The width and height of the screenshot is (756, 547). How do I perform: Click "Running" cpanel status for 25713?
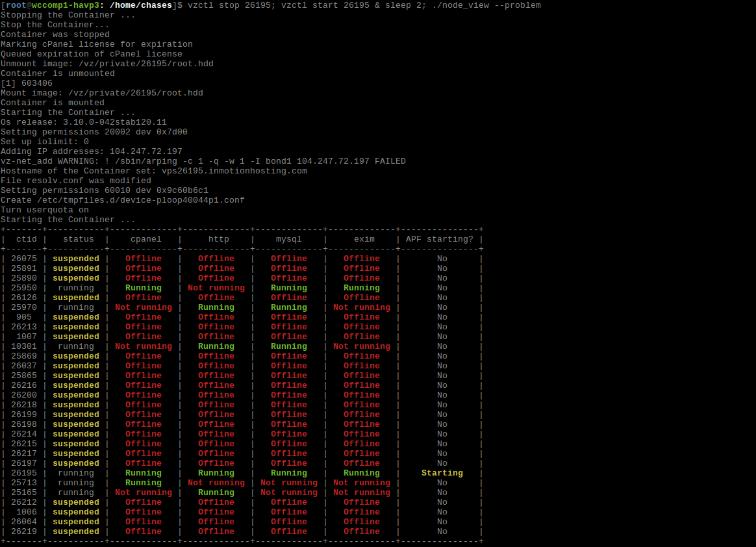pyautogui.click(x=144, y=483)
